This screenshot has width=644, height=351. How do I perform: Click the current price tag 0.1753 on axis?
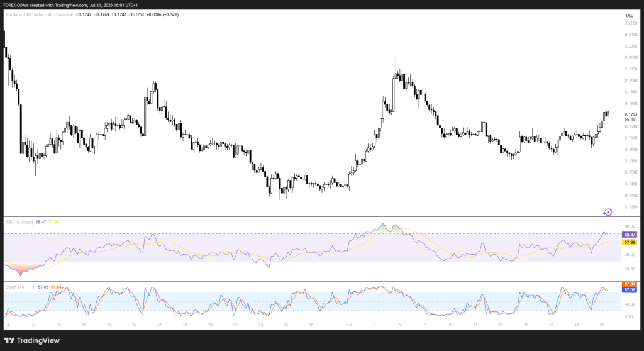630,114
